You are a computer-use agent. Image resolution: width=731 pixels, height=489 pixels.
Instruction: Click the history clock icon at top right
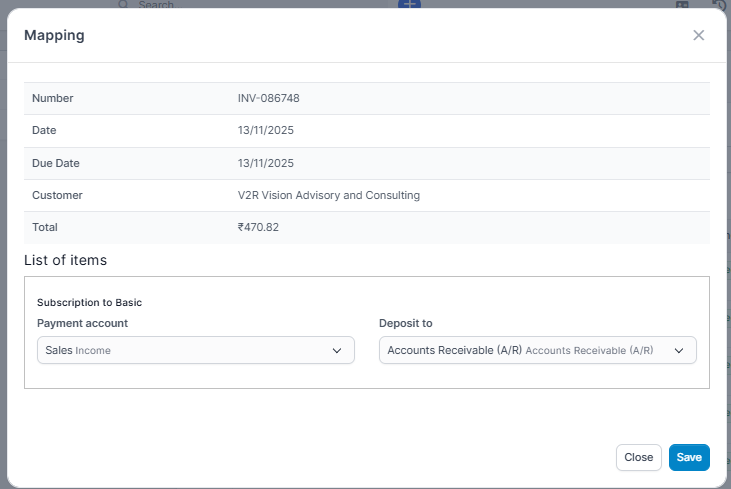click(x=718, y=5)
